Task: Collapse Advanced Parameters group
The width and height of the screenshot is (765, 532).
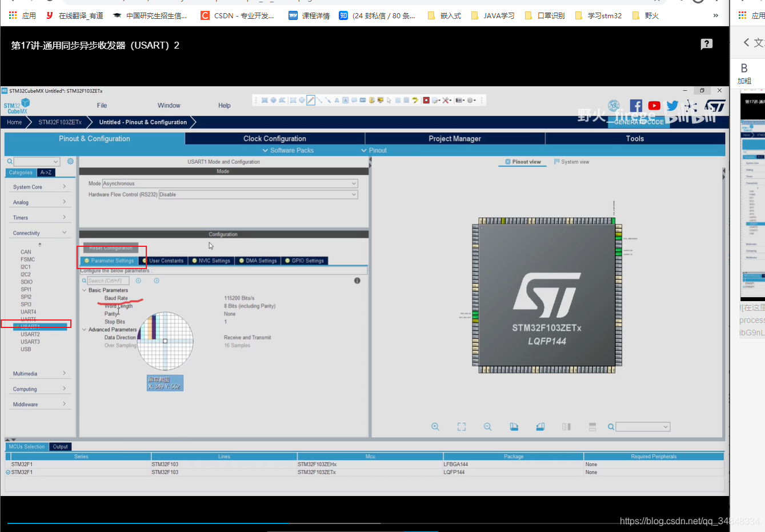Action: click(84, 330)
